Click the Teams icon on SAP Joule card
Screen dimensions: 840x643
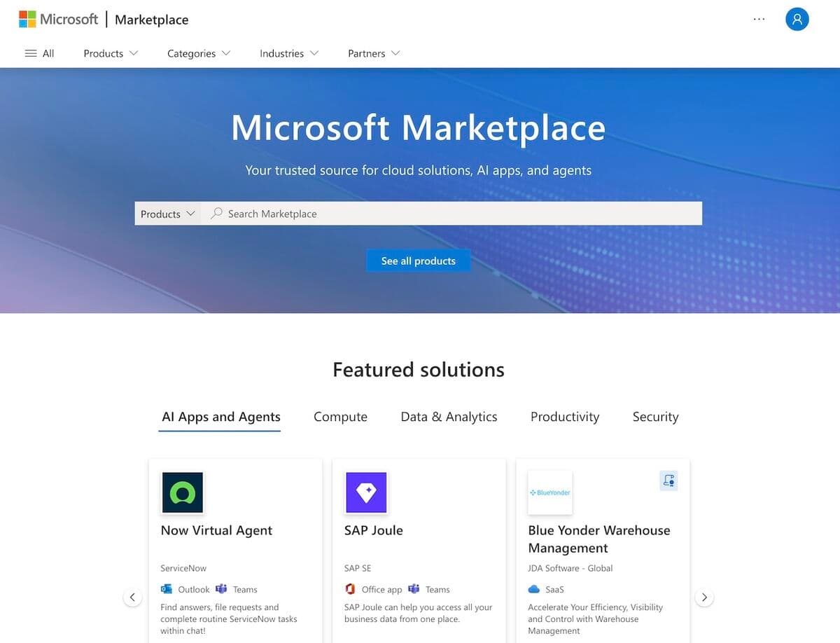coord(414,589)
